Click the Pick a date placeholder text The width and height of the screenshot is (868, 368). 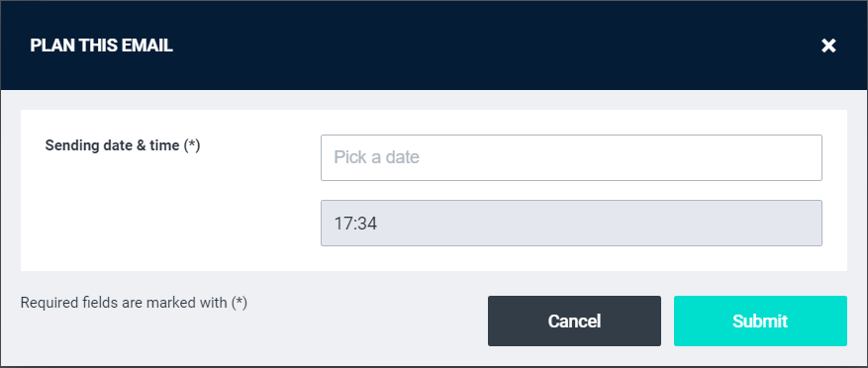pos(376,157)
